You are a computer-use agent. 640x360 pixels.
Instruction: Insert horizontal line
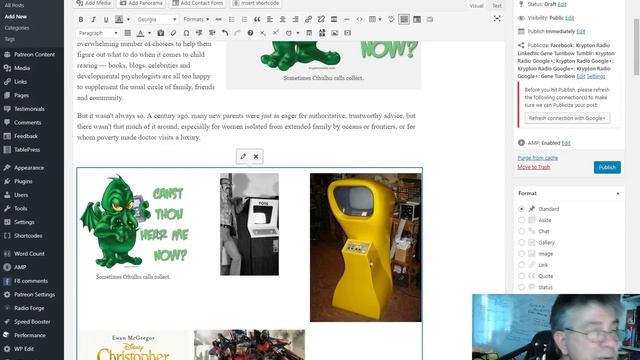tap(347, 20)
